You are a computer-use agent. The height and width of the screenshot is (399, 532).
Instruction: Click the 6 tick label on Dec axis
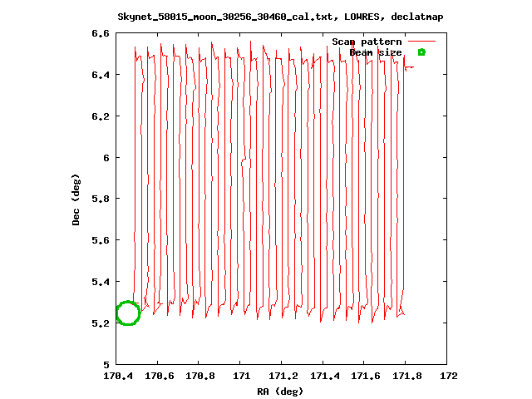(x=106, y=158)
